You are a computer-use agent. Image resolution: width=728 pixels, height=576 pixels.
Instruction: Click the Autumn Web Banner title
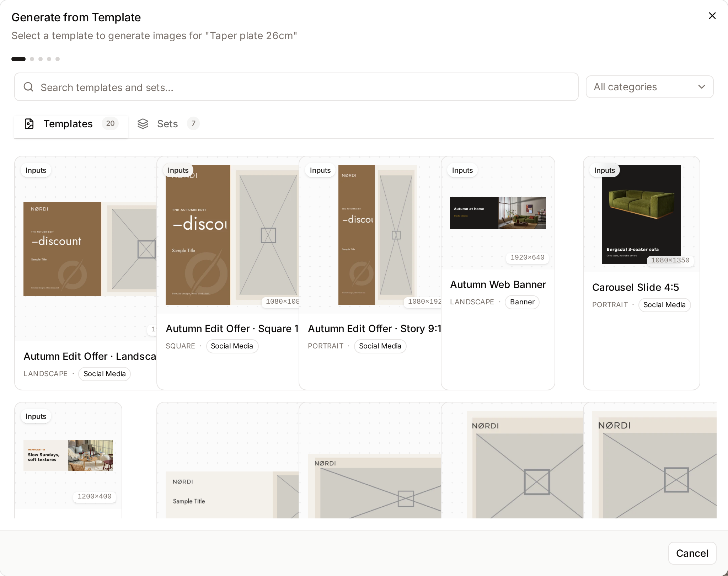click(x=498, y=284)
